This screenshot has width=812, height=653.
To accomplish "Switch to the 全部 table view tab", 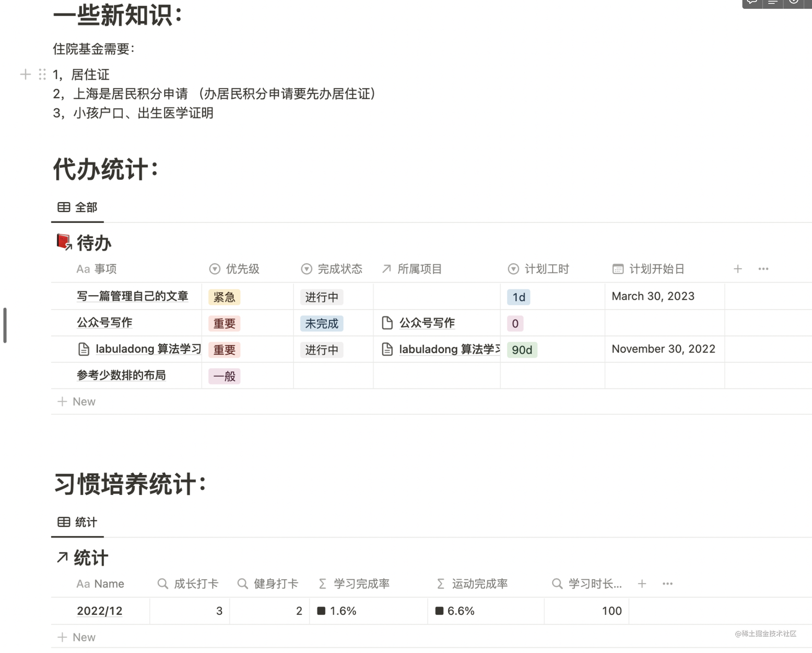I will 78,207.
